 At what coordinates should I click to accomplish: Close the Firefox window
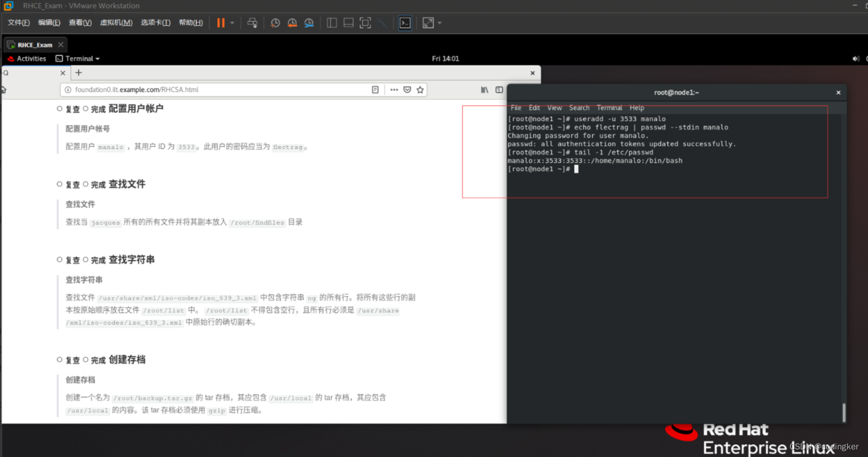click(x=532, y=73)
